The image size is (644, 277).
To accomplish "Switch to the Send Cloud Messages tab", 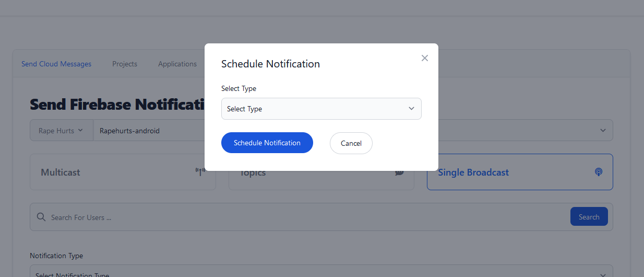I will click(x=56, y=64).
